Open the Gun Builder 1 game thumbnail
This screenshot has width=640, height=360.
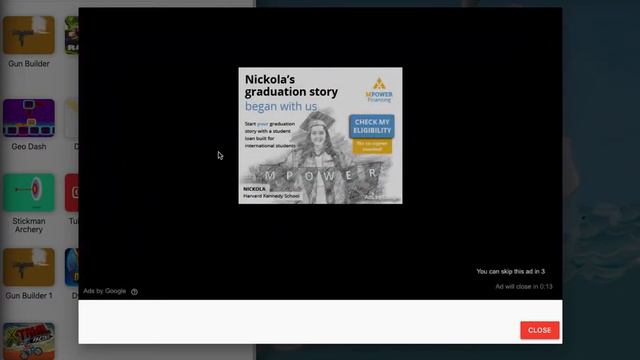(29, 267)
